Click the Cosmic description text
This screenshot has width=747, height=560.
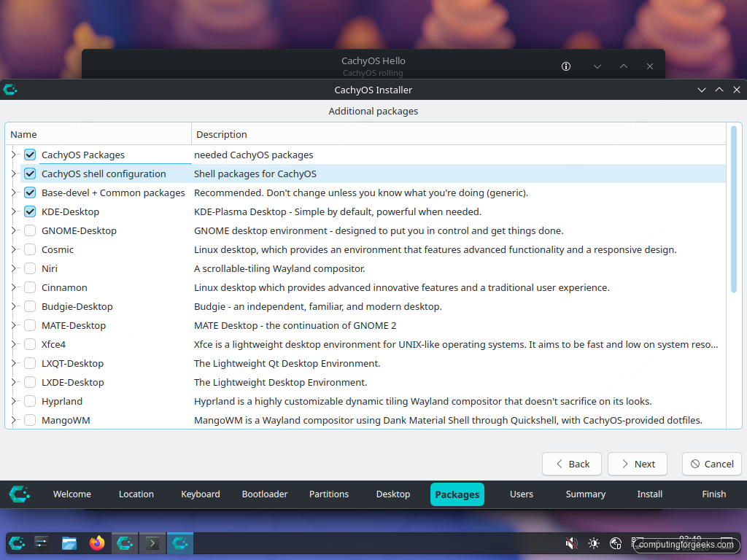click(436, 249)
